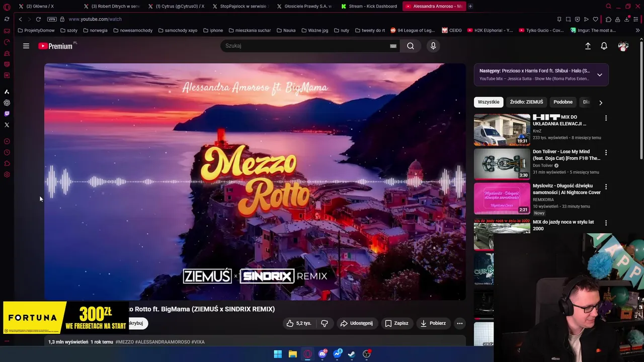Switch to the Robert Ditrych X tab

pyautogui.click(x=112, y=7)
